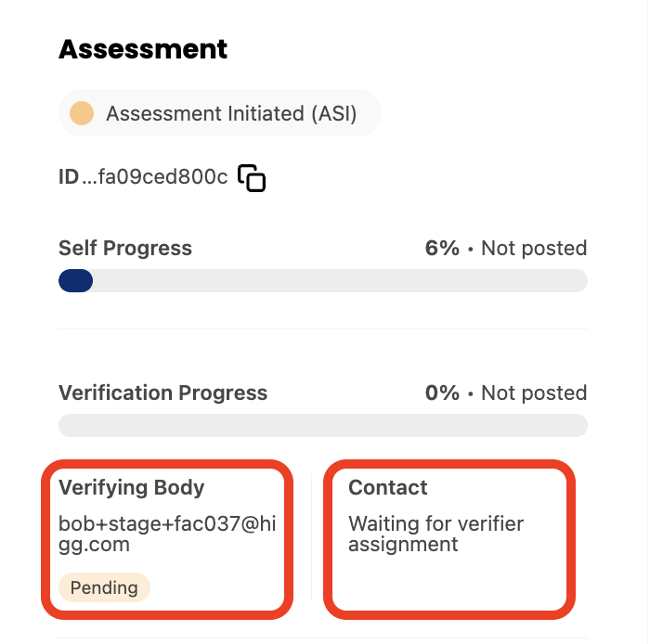
Task: Select the Verifying Body email address
Action: click(167, 534)
